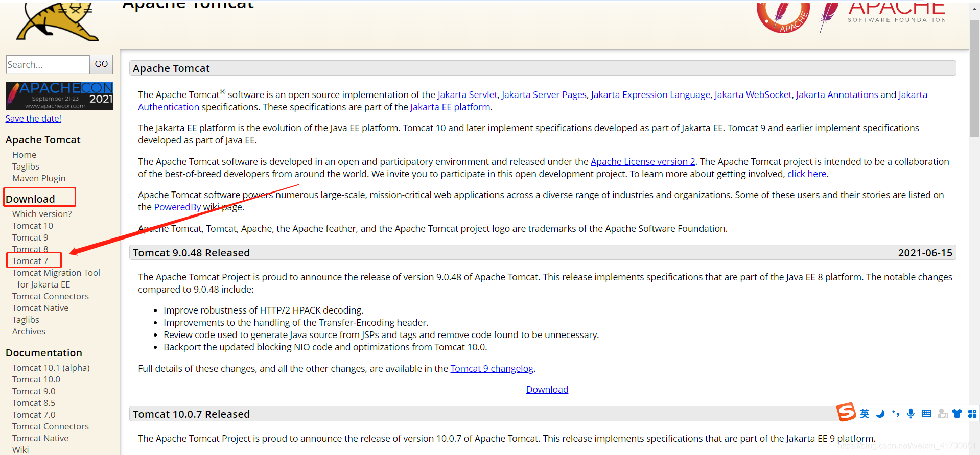Open Tomcat 7.0 documentation link
980x455 pixels.
[34, 415]
